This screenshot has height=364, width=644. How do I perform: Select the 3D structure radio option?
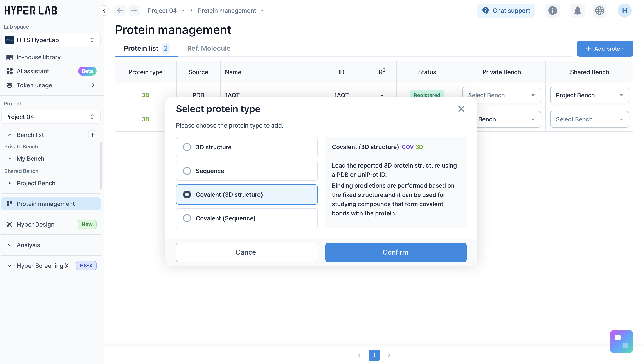(x=187, y=147)
